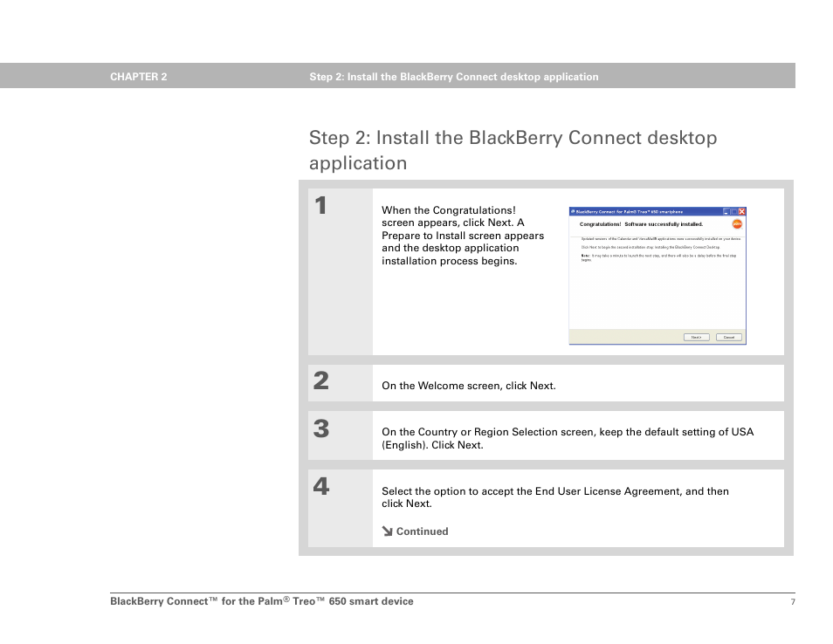This screenshot has width=833, height=644.
Task: Click the orange Palm logo icon
Action: coord(737,224)
